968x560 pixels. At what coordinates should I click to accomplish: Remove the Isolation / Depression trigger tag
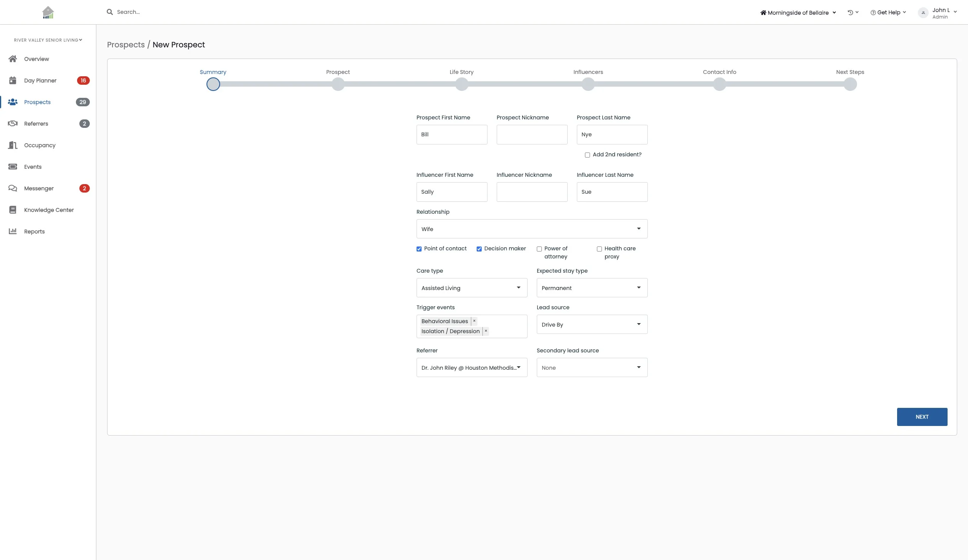pyautogui.click(x=486, y=331)
